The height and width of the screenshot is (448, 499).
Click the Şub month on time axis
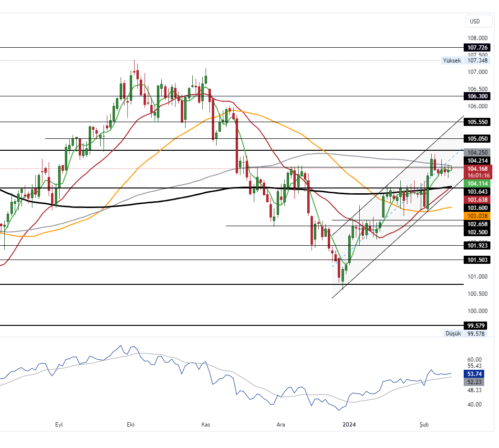point(424,425)
